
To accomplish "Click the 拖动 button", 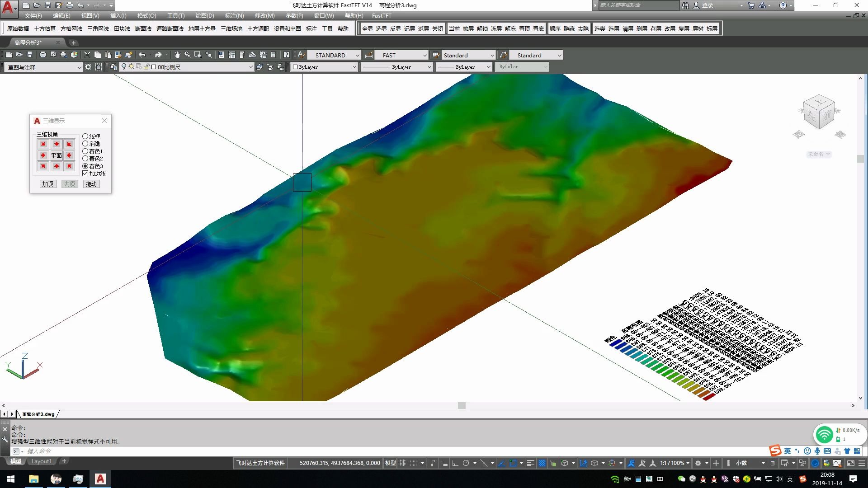I will point(91,184).
